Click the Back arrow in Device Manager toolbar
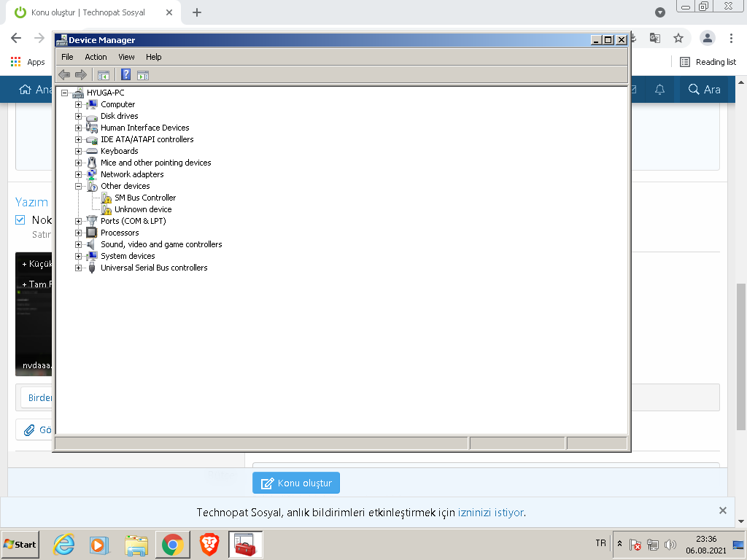The height and width of the screenshot is (560, 747). [64, 75]
